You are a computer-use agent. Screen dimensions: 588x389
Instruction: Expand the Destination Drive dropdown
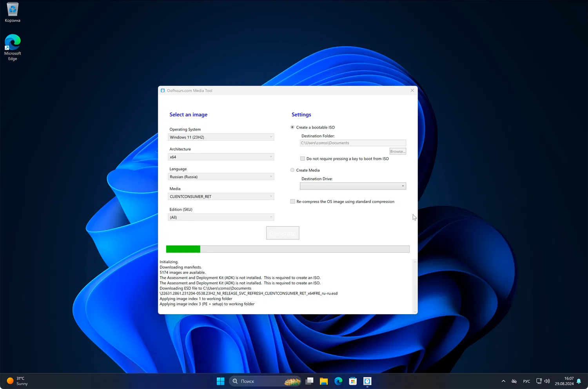click(353, 186)
